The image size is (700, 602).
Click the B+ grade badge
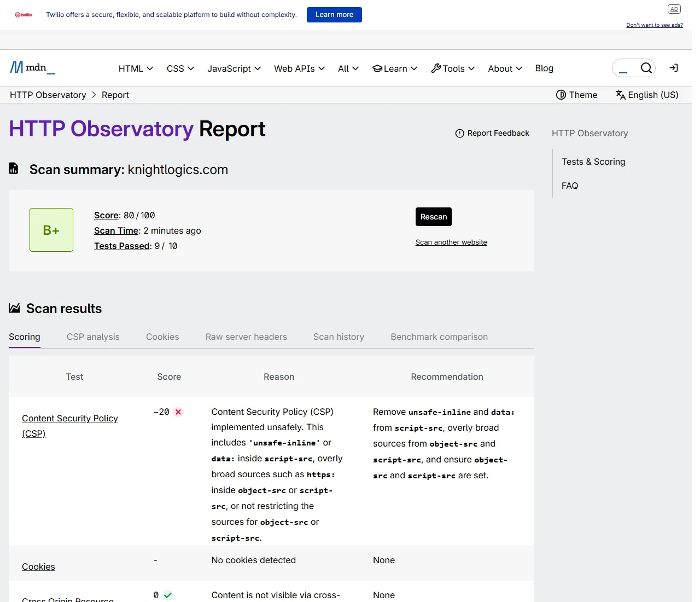pyautogui.click(x=51, y=230)
